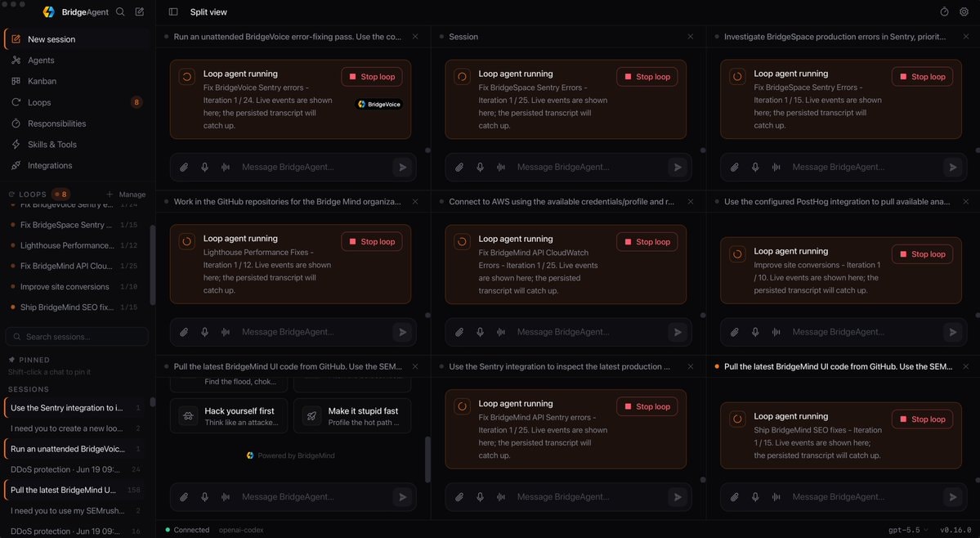
Task: Close the AWS credentials session pane
Action: 691,202
